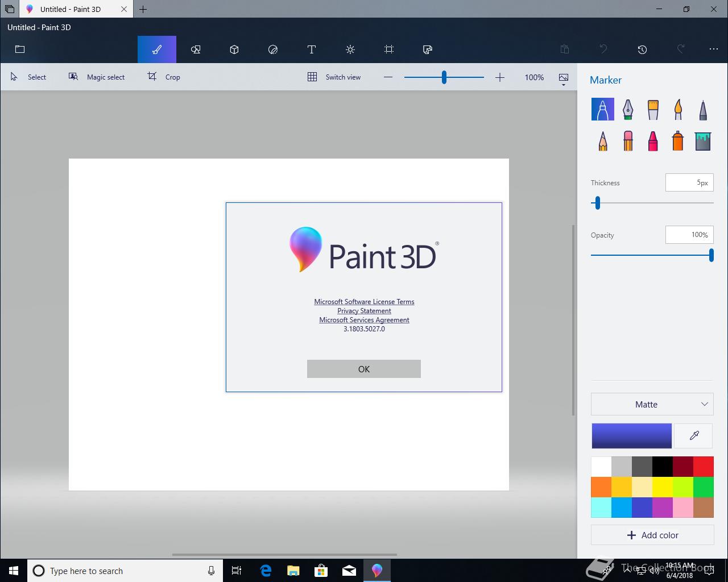Click the zoom out minus button

point(388,77)
